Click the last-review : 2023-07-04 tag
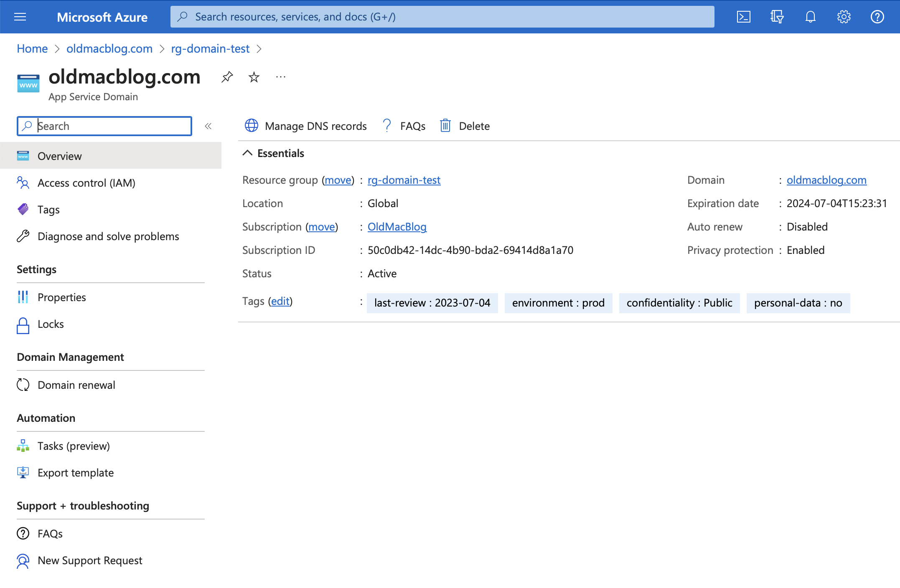 [432, 303]
